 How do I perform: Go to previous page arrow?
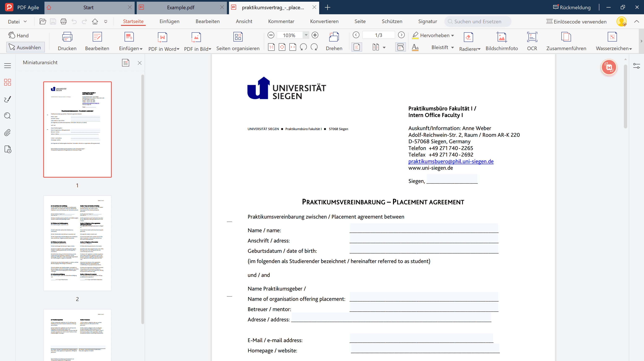[356, 35]
